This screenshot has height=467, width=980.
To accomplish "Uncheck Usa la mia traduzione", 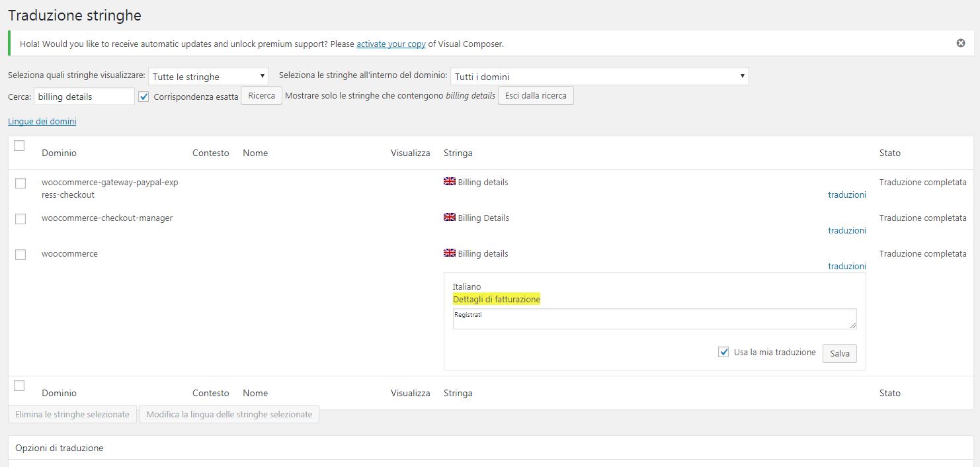I will pyautogui.click(x=723, y=353).
